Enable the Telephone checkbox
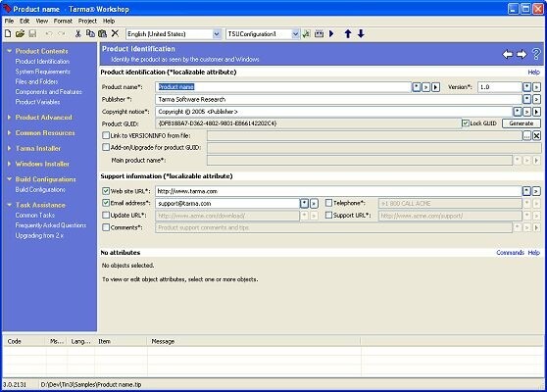The image size is (547, 392). pos(328,203)
